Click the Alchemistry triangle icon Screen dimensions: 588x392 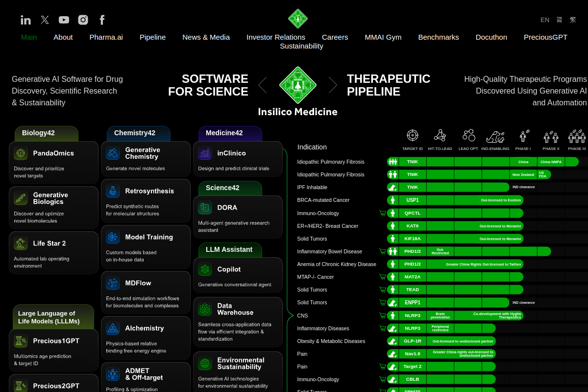[x=113, y=328]
